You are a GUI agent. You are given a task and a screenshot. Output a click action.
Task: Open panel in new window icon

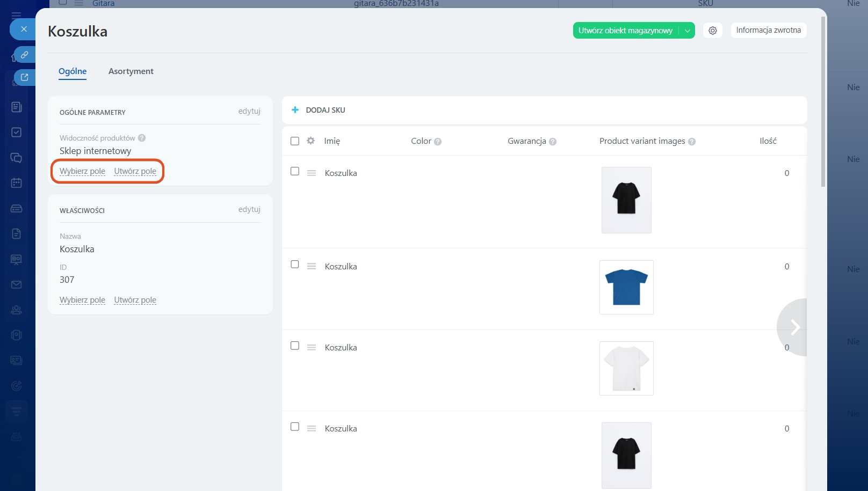tap(25, 77)
